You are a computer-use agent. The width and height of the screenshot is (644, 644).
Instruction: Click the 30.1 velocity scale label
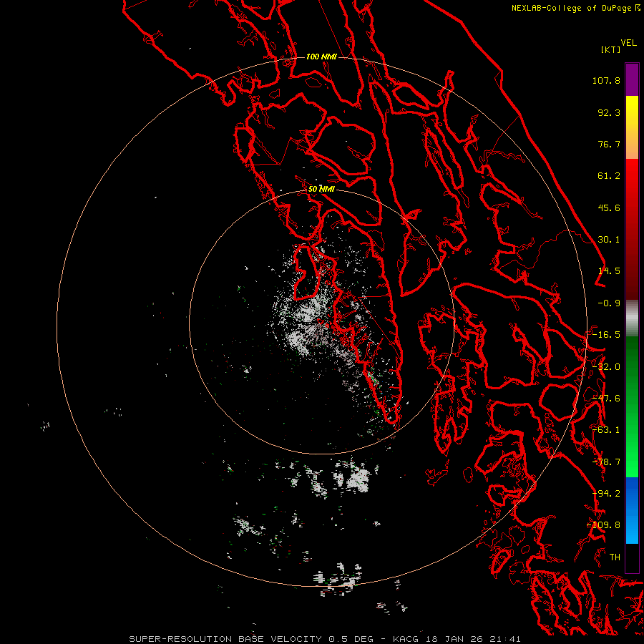(x=609, y=240)
